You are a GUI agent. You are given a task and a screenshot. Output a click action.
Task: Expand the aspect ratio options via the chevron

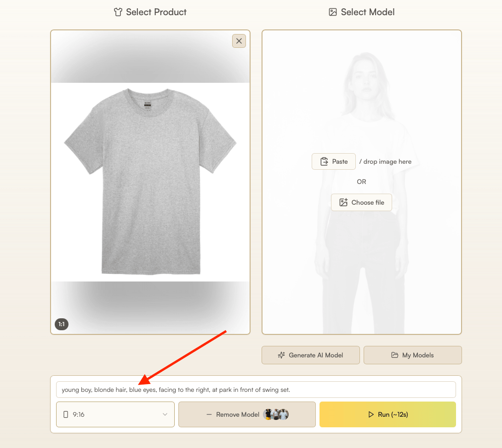pyautogui.click(x=165, y=414)
